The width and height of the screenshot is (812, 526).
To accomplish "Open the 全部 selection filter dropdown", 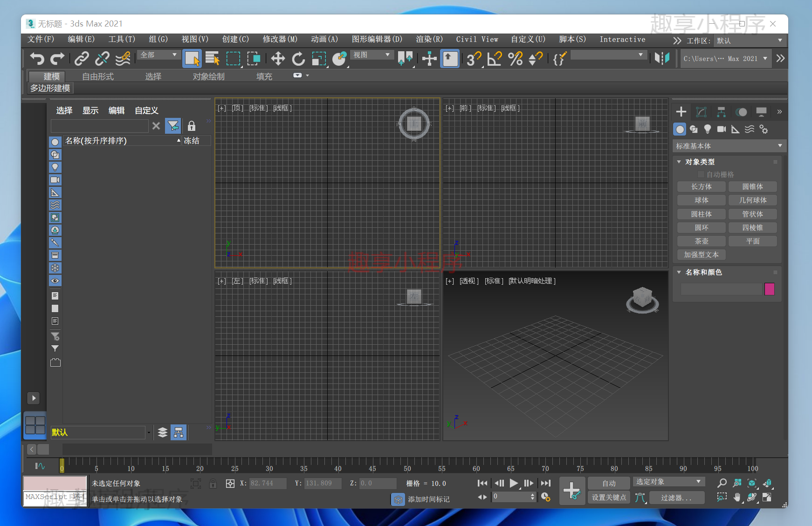I will point(159,55).
